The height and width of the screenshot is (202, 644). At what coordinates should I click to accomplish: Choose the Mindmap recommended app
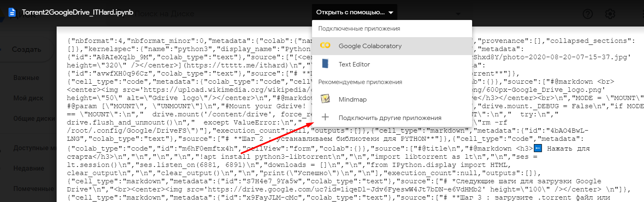click(x=392, y=99)
